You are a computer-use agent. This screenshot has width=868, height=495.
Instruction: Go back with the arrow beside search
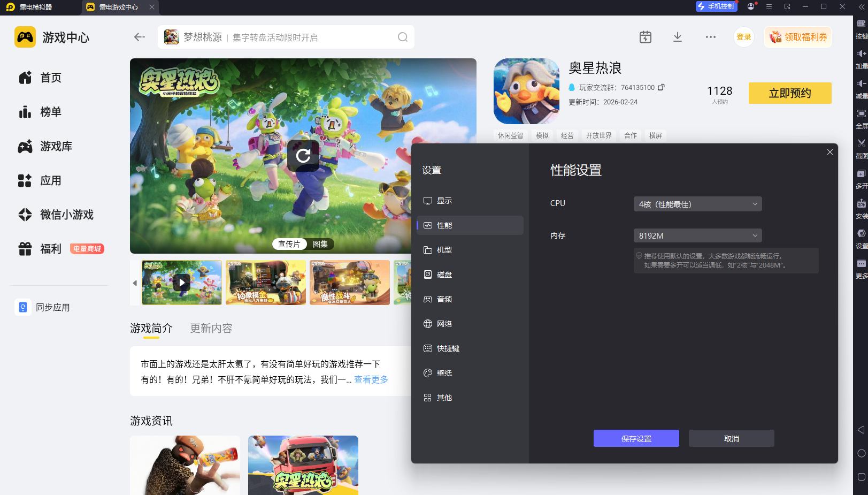(x=140, y=37)
